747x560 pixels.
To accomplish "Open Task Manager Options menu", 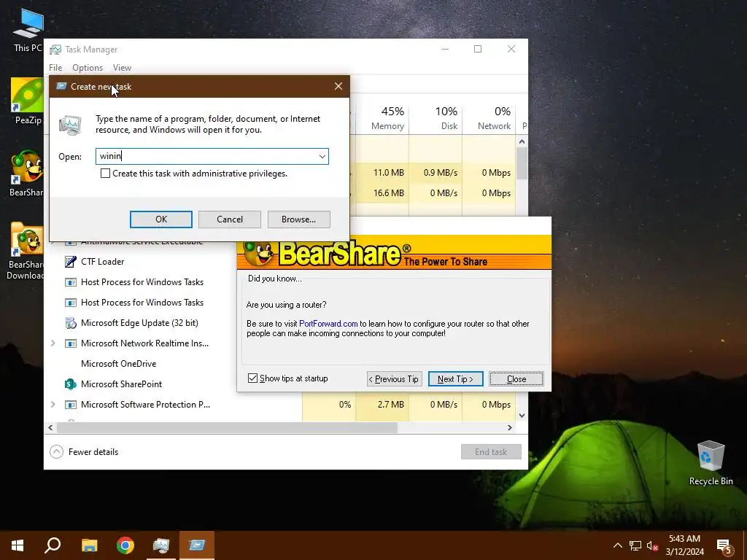I will coord(88,68).
